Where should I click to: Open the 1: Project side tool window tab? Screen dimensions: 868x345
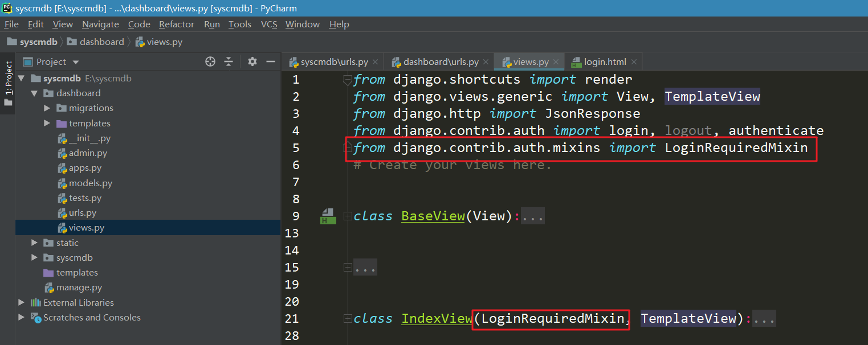[x=8, y=83]
